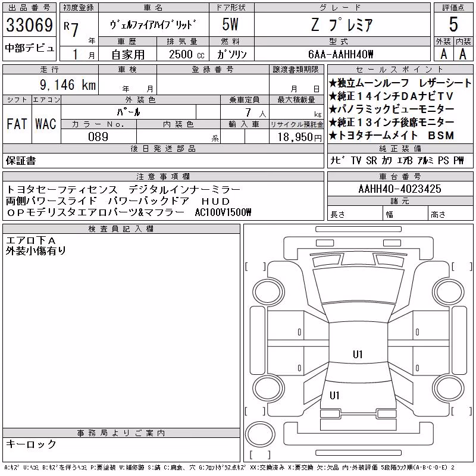Click the grade Z プレミア field

[x=342, y=24]
